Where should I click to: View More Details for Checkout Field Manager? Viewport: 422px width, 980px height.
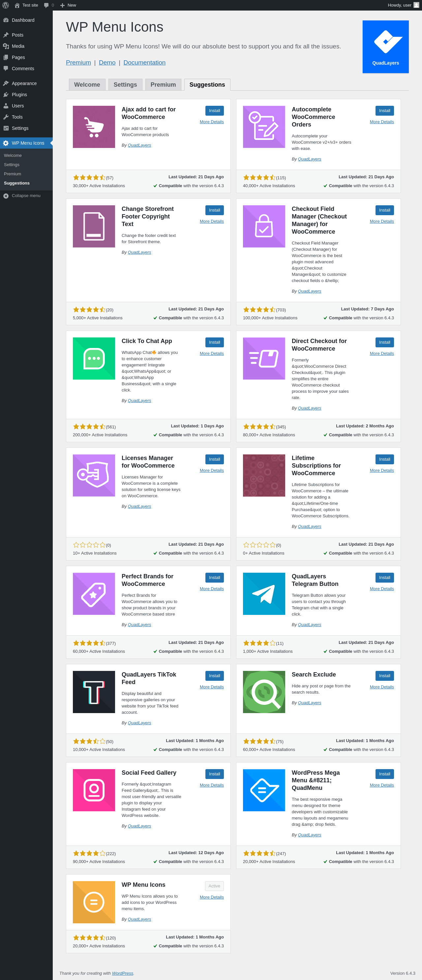pyautogui.click(x=382, y=221)
